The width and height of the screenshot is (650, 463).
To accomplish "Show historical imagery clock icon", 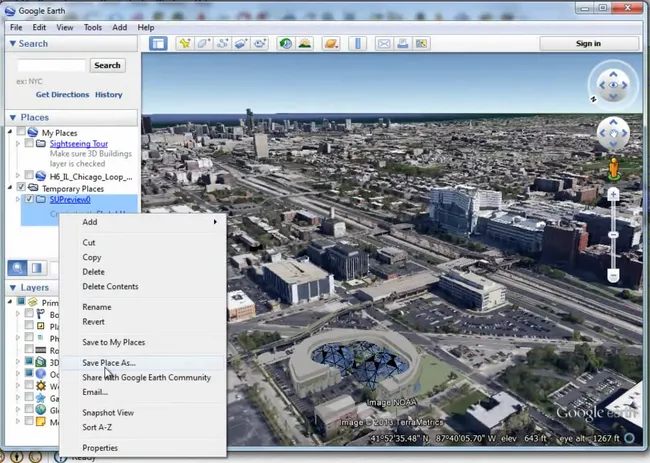I will (286, 44).
